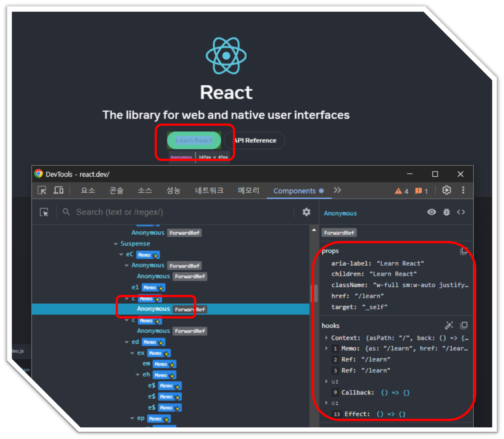Collapse the ed Memo node
This screenshot has width=504, height=439.
tap(127, 342)
